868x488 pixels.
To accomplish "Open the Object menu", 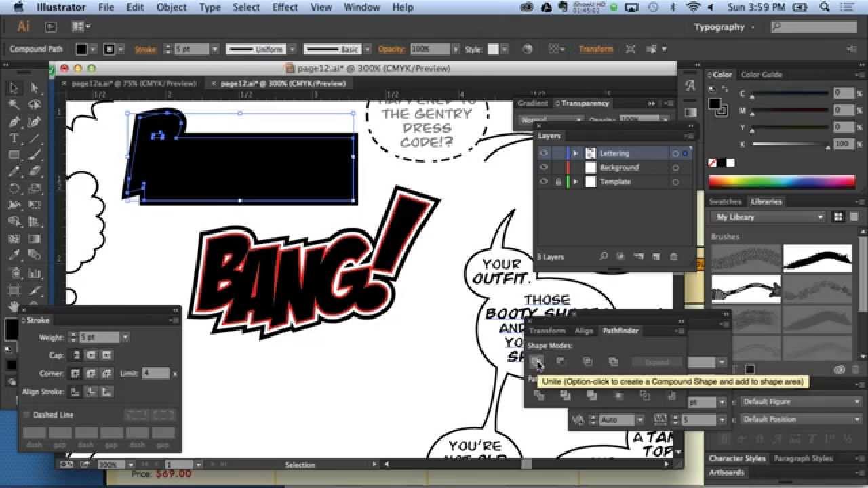I will click(x=172, y=7).
